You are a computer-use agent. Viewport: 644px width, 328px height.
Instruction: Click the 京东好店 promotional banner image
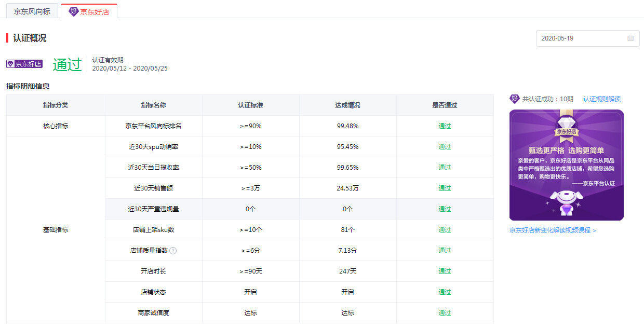567,165
